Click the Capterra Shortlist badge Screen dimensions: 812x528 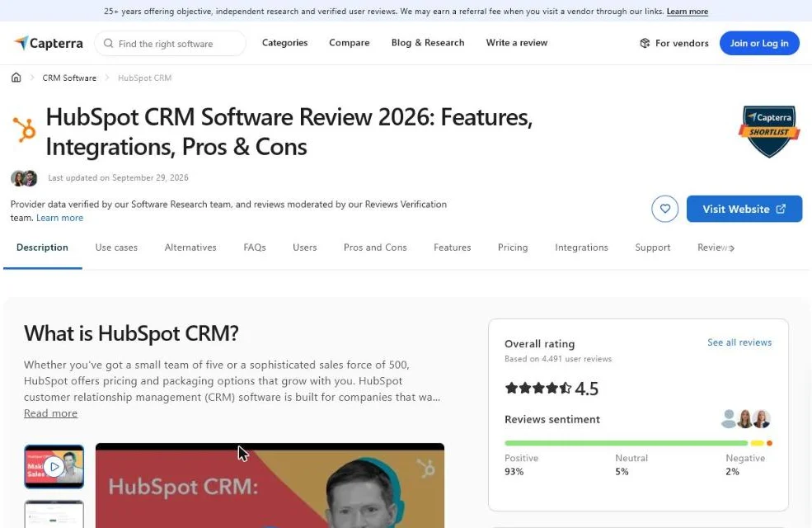click(769, 131)
